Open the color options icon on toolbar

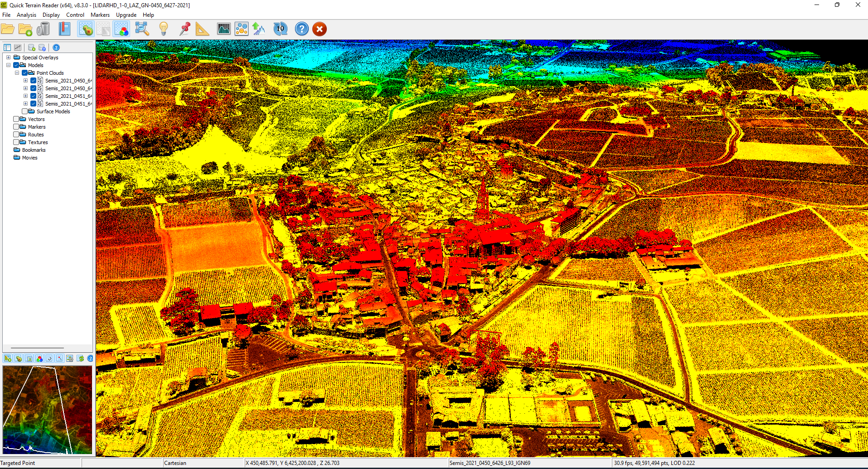120,29
